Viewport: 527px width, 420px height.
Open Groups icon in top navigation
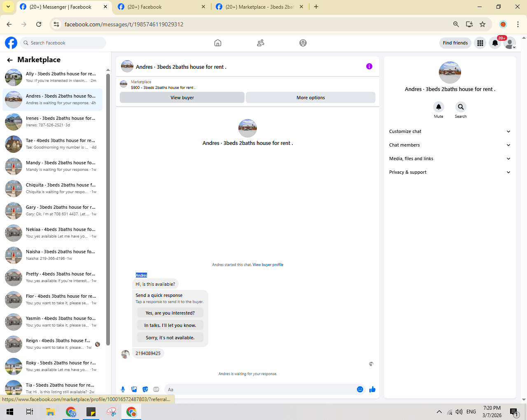point(303,43)
